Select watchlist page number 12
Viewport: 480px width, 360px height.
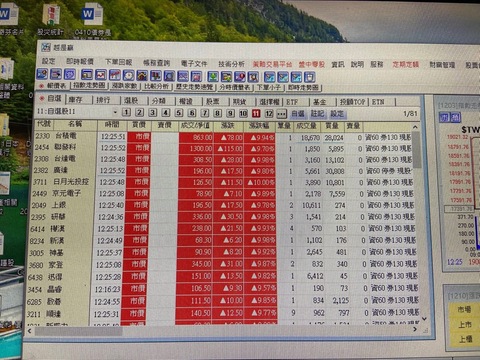click(269, 113)
